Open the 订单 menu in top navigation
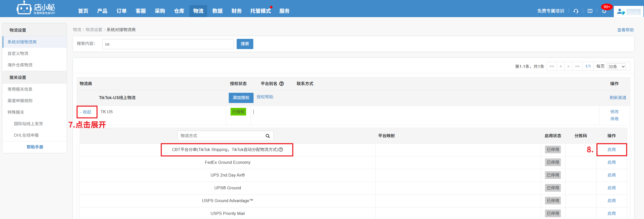The height and width of the screenshot is (219, 644). pyautogui.click(x=121, y=11)
